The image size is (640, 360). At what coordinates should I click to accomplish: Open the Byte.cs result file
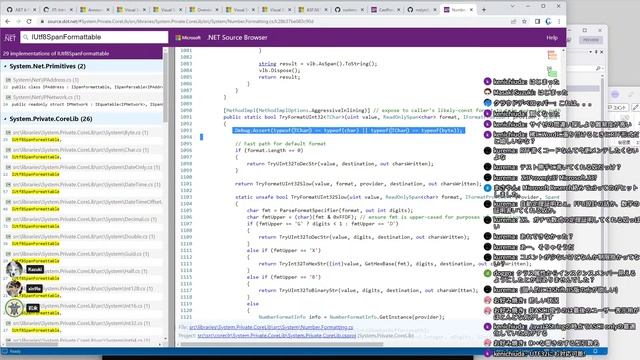(80, 133)
